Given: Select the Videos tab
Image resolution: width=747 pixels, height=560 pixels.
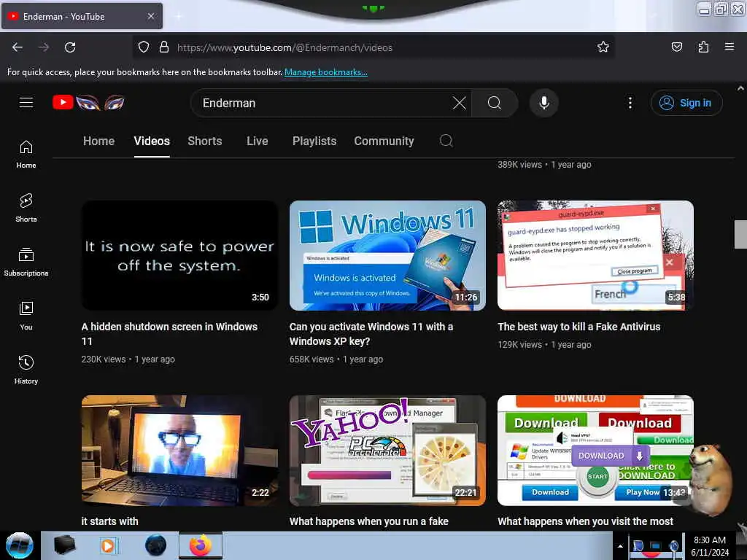Looking at the screenshot, I should point(152,141).
